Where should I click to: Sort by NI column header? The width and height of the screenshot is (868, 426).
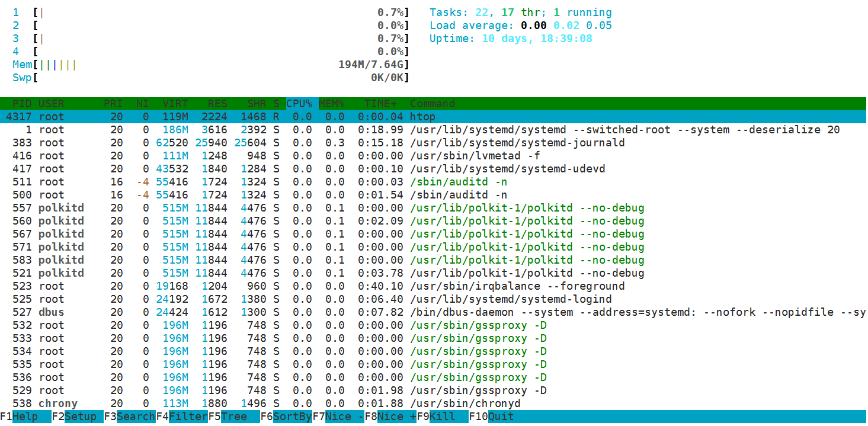click(x=142, y=104)
